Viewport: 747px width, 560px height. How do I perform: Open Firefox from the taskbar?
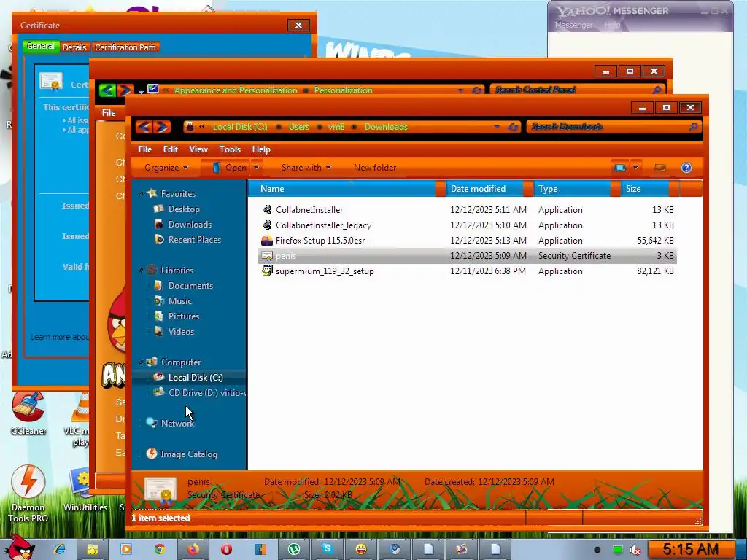click(x=193, y=549)
